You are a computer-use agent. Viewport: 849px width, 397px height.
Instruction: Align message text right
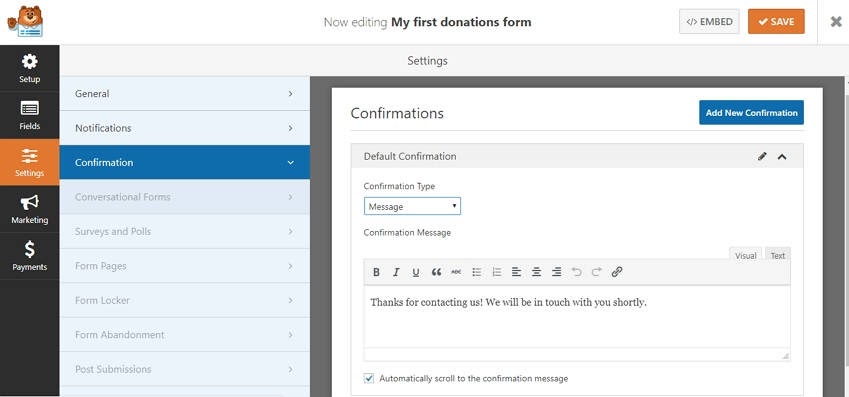tap(557, 272)
